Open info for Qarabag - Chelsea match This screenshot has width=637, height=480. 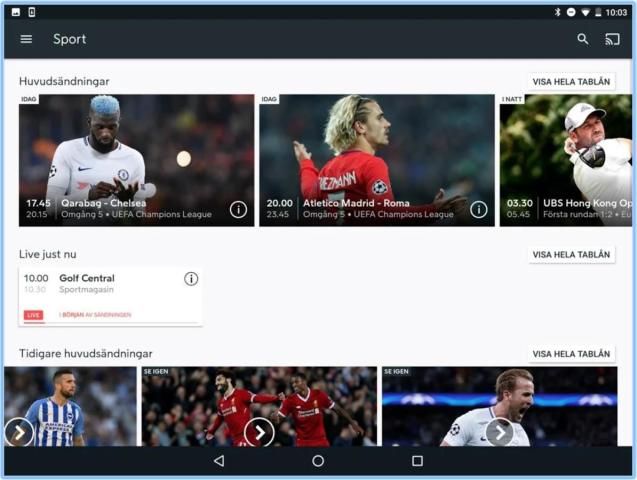pos(238,209)
